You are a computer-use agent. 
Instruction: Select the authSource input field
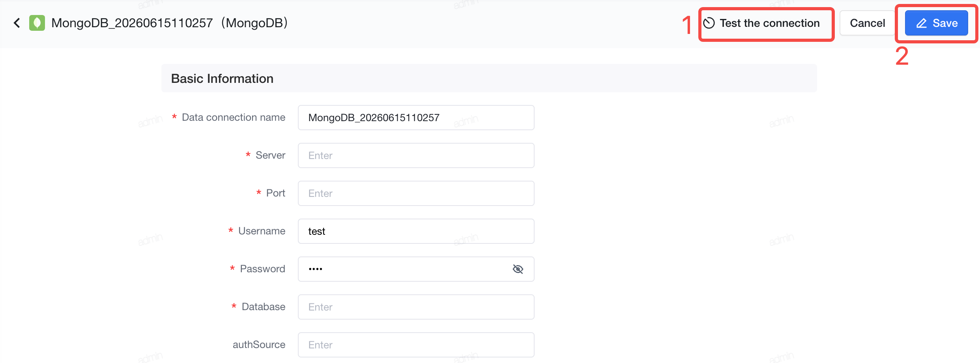416,345
